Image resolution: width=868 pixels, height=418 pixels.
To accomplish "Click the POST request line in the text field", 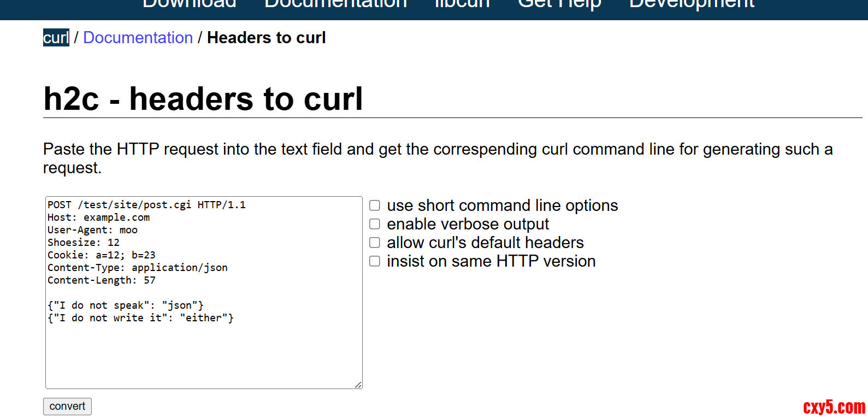I will (146, 205).
